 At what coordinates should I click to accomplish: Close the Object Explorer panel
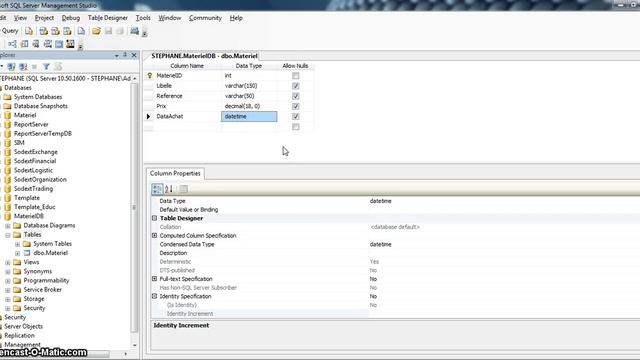click(134, 55)
